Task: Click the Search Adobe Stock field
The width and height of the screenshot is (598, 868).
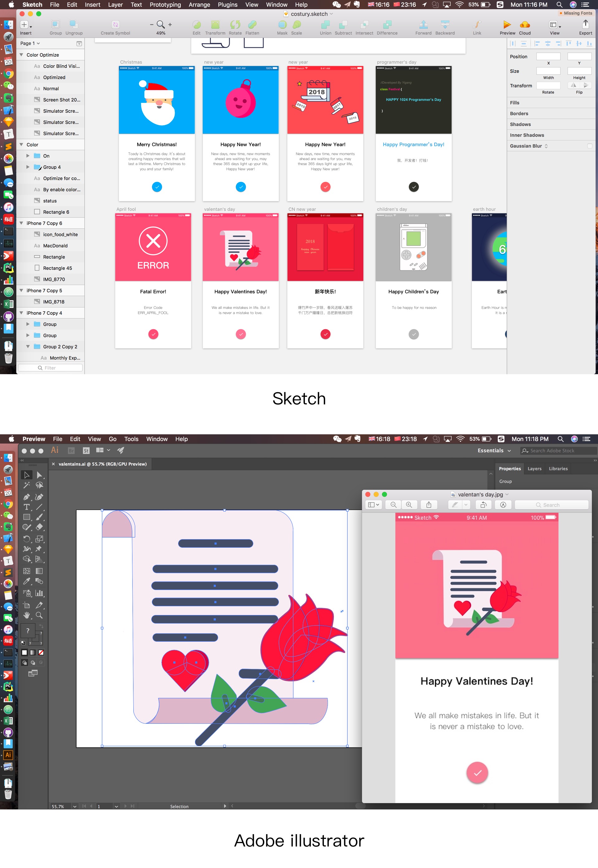Action: [558, 451]
